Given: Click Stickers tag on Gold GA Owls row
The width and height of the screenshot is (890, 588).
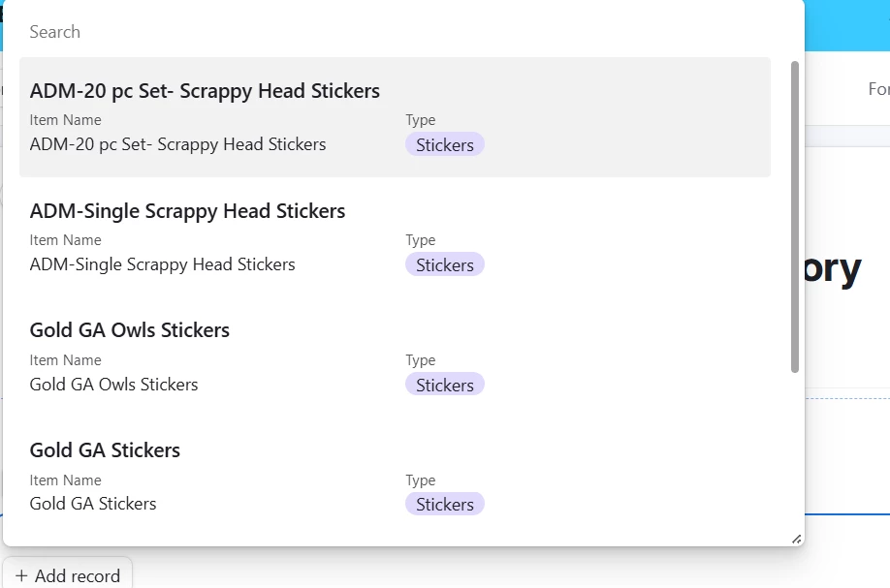Looking at the screenshot, I should click(444, 385).
